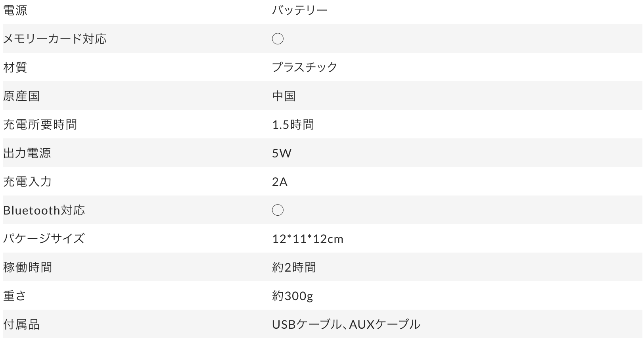The width and height of the screenshot is (644, 341).
Task: Click the 中国 value text
Action: pyautogui.click(x=284, y=96)
